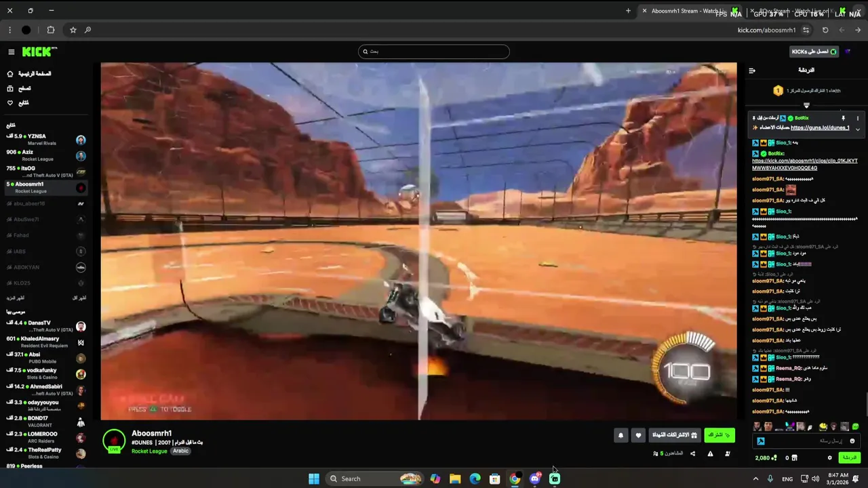The height and width of the screenshot is (488, 868).
Task: Open KhaledAlmasry recommended channel
Action: click(x=46, y=342)
